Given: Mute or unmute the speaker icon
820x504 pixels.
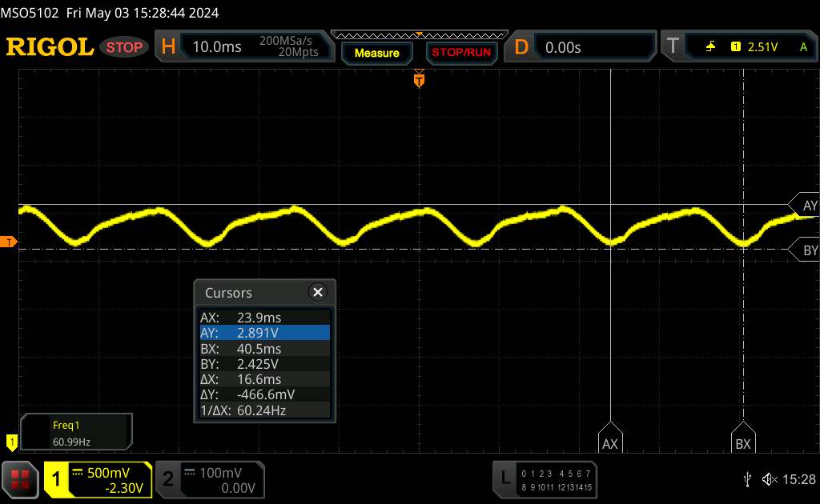Looking at the screenshot, I should (x=770, y=479).
